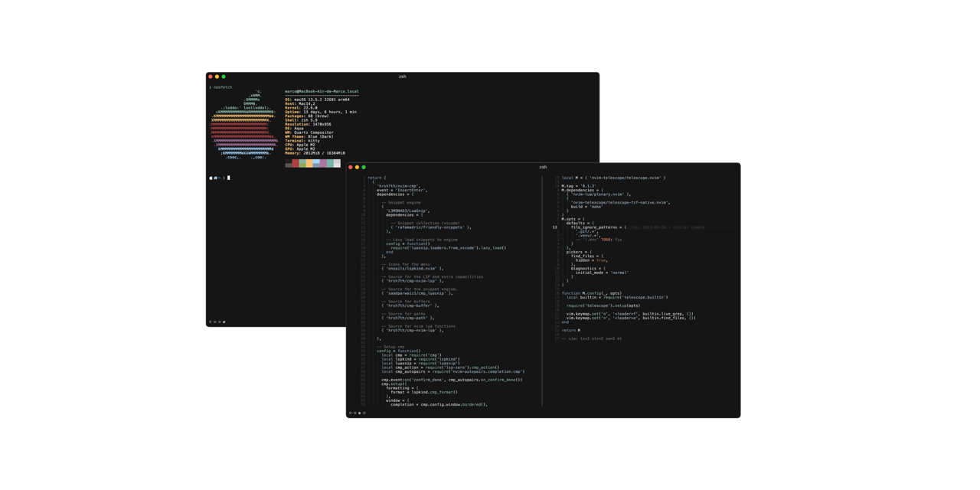Click the purple swatch in neofetch palette
Image resolution: width=980 pixels, height=490 pixels.
[323, 164]
